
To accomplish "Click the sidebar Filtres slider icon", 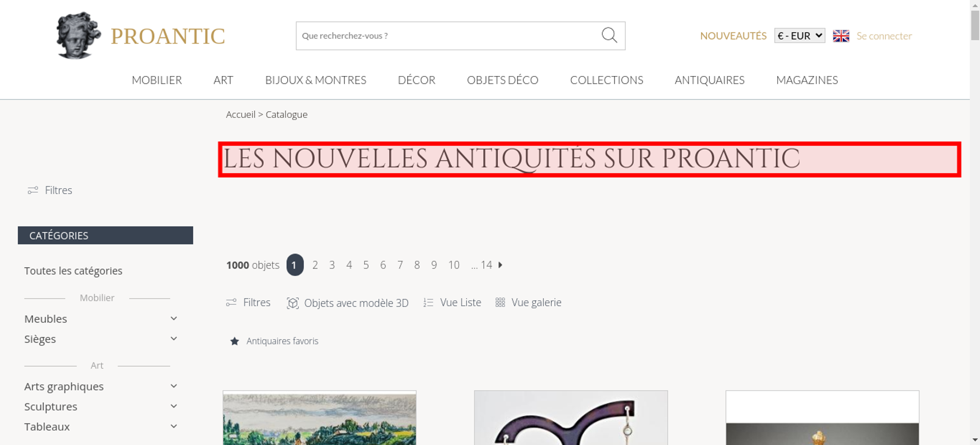I will point(33,190).
